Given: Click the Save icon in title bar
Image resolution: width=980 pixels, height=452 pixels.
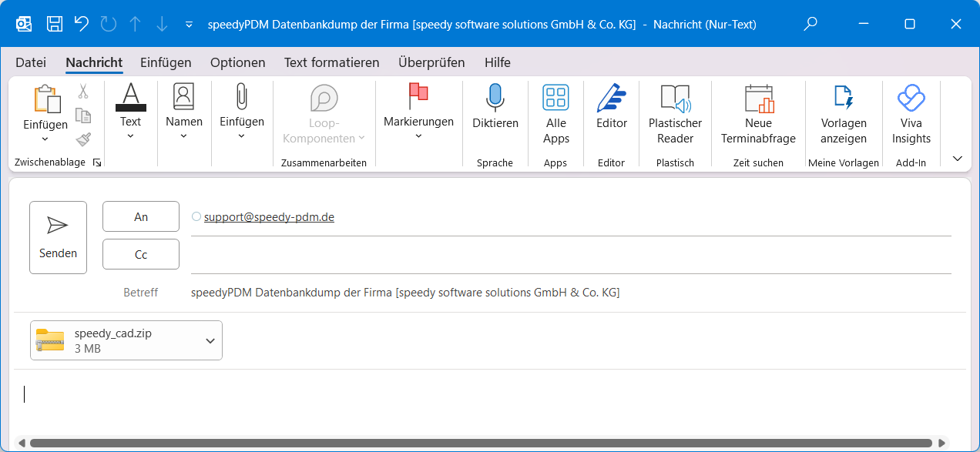Looking at the screenshot, I should point(55,24).
